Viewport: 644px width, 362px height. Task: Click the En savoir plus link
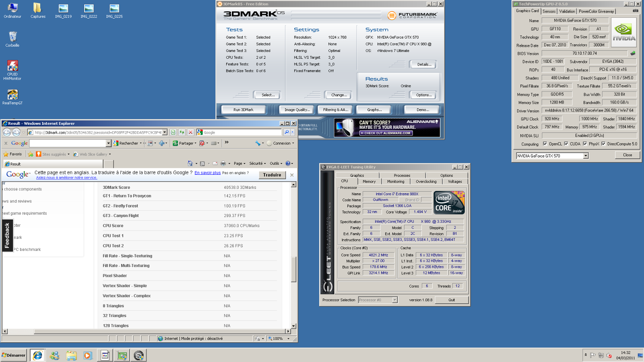tap(208, 173)
